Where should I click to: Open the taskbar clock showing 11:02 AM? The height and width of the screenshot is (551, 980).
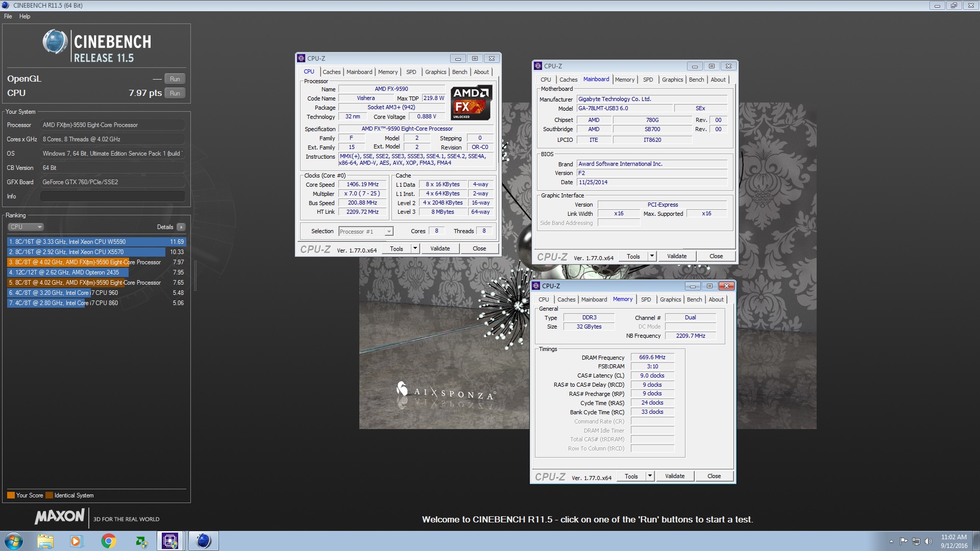(953, 541)
